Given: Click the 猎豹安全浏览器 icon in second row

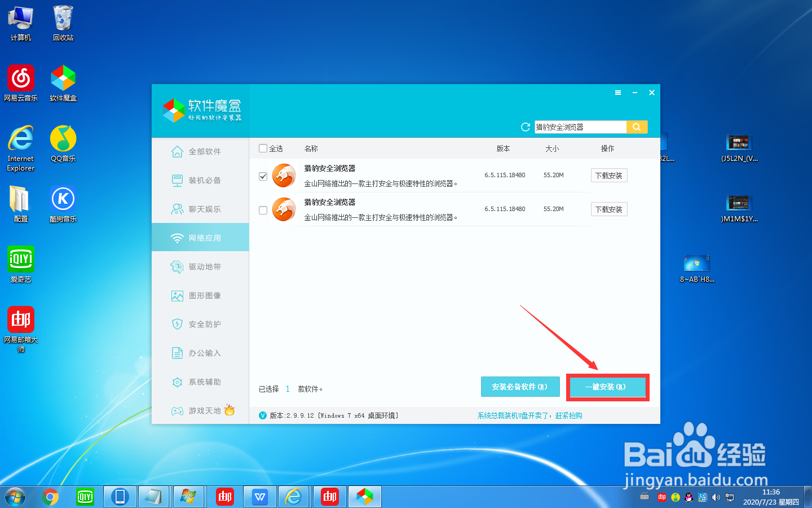Looking at the screenshot, I should 284,209.
